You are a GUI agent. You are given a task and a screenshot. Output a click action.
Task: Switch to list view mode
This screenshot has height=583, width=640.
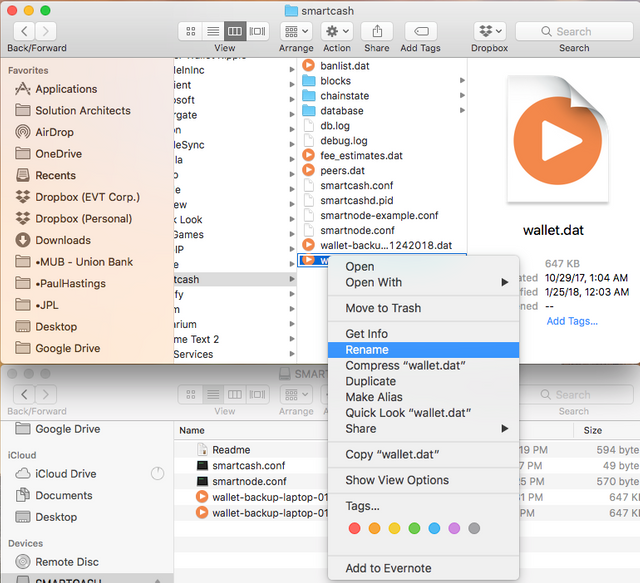(213, 32)
